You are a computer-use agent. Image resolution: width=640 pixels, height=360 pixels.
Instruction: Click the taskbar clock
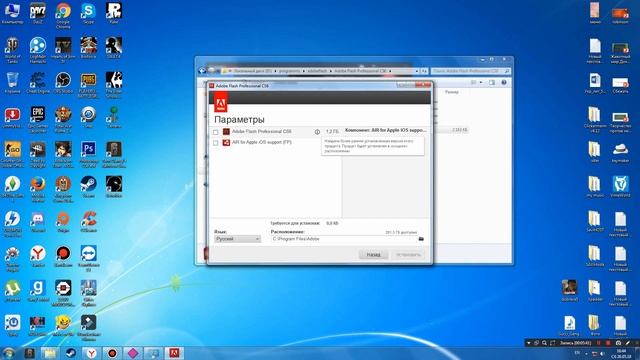[x=621, y=353]
